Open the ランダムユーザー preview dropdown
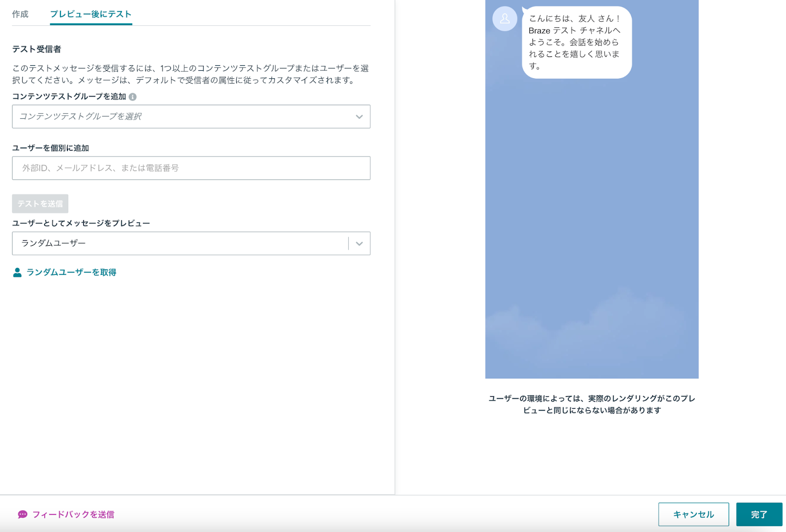Viewport: 786px width, 532px height. [x=191, y=243]
